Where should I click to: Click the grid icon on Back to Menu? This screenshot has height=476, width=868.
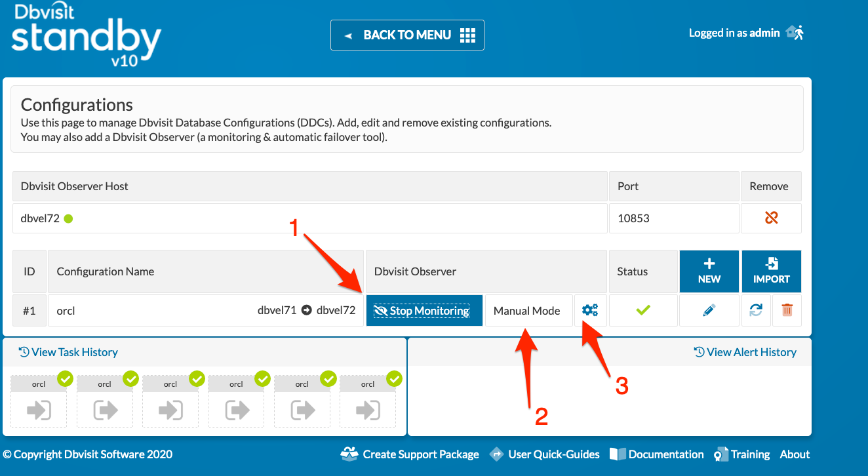pos(467,35)
